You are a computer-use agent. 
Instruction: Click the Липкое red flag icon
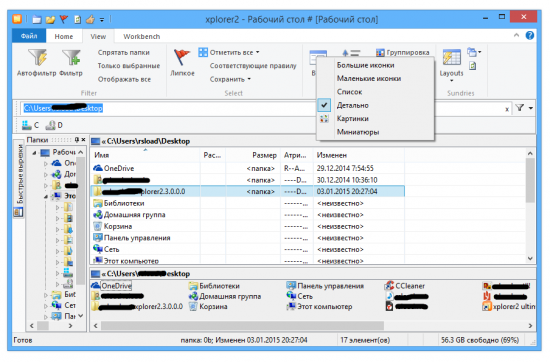pyautogui.click(x=182, y=57)
